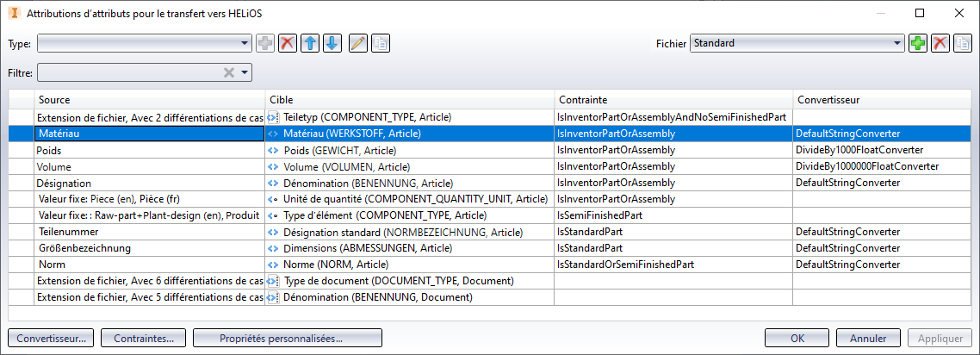
Task: Sort by the Convertisseur column header
Action: click(883, 100)
